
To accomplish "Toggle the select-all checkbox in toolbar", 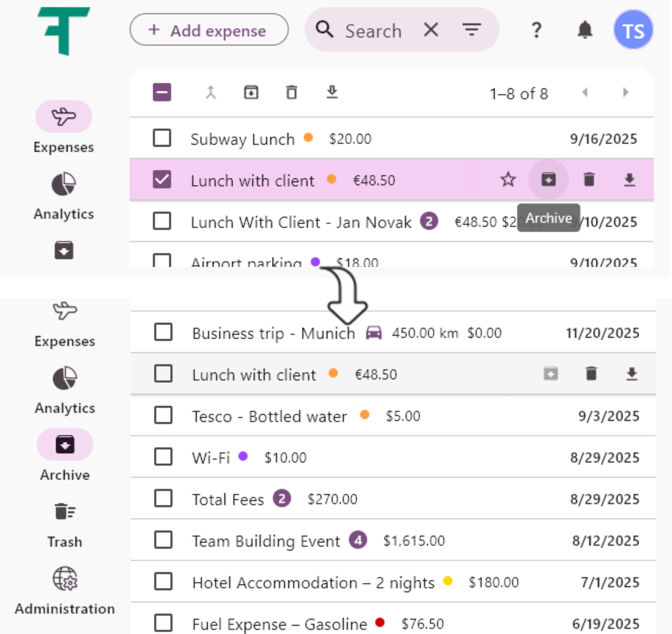I will [x=162, y=92].
